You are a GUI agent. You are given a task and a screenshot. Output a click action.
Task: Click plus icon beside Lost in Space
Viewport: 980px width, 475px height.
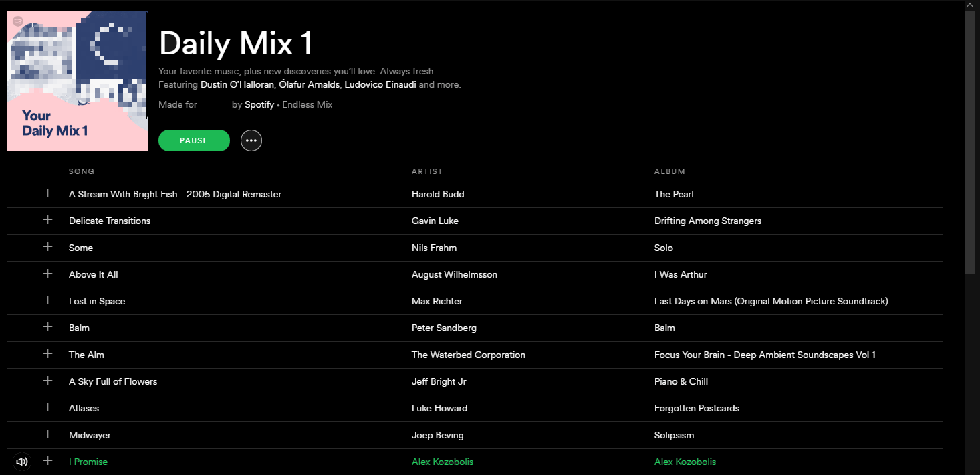47,300
